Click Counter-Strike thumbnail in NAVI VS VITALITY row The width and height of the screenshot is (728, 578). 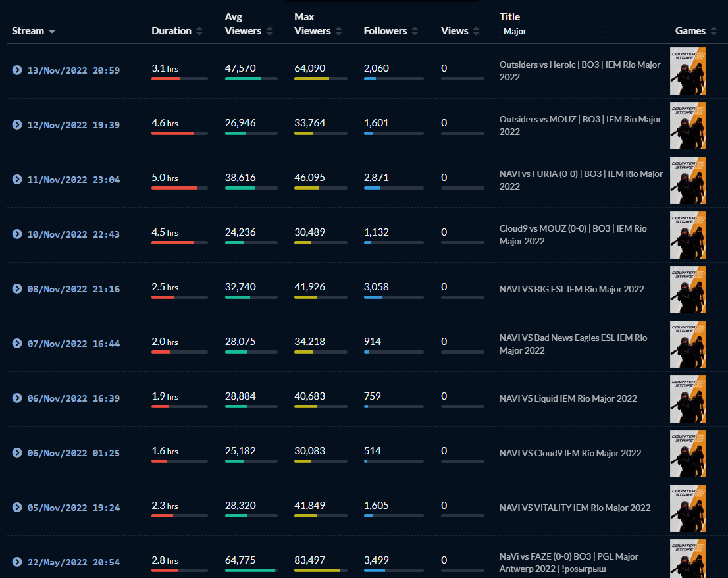688,508
